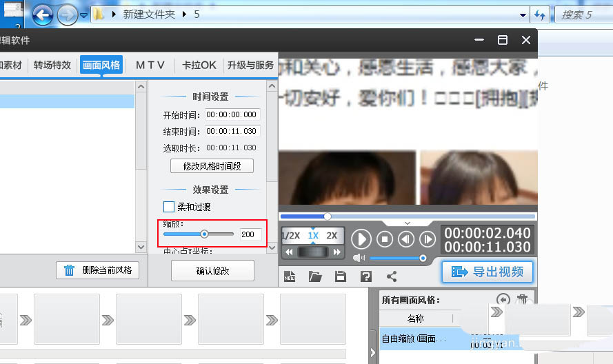
Task: Select the 自由缩放 (画面... style row
Action: pos(450,339)
